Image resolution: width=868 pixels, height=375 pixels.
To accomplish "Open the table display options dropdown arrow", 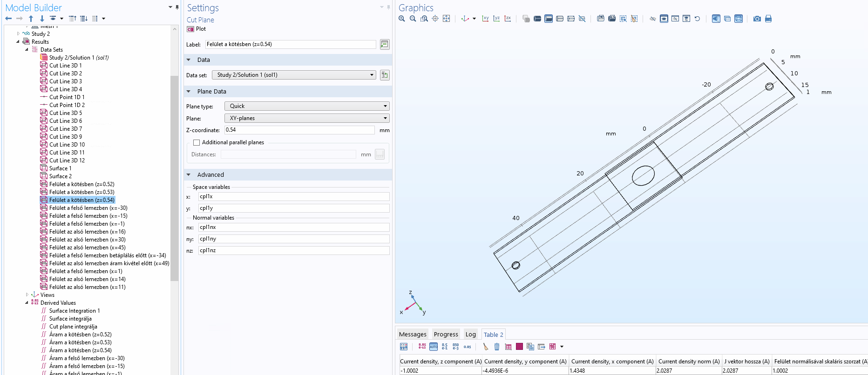I will pos(562,347).
